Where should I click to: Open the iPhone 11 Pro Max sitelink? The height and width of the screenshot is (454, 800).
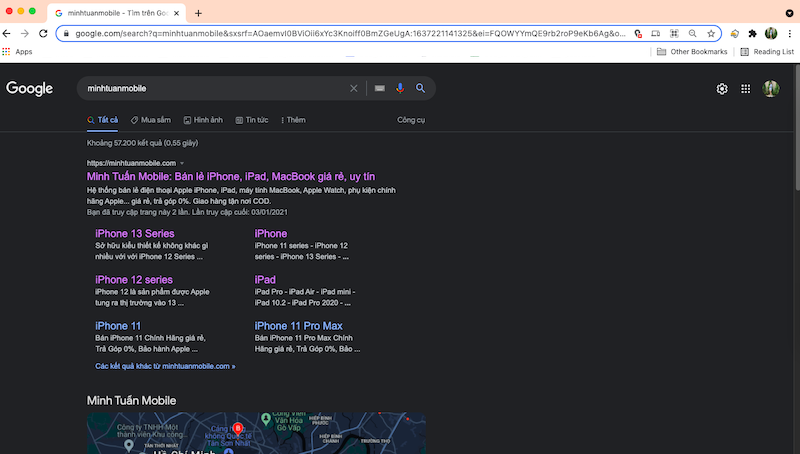(298, 326)
